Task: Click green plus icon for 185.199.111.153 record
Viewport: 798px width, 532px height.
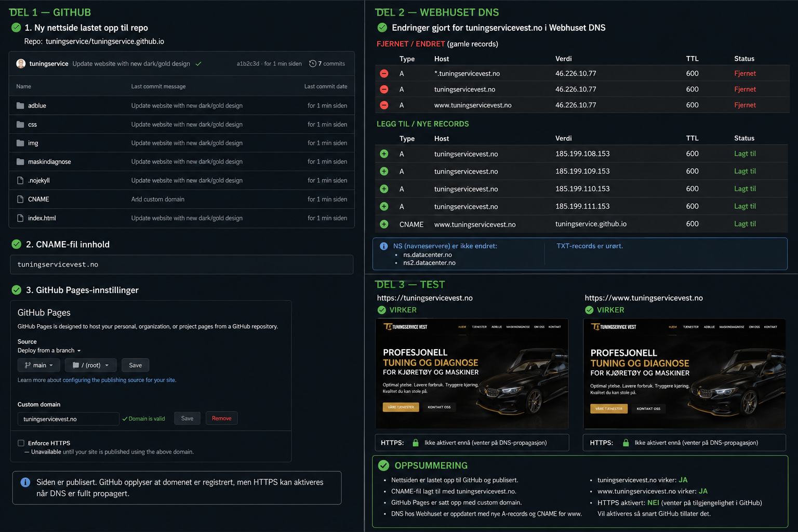Action: tap(384, 206)
